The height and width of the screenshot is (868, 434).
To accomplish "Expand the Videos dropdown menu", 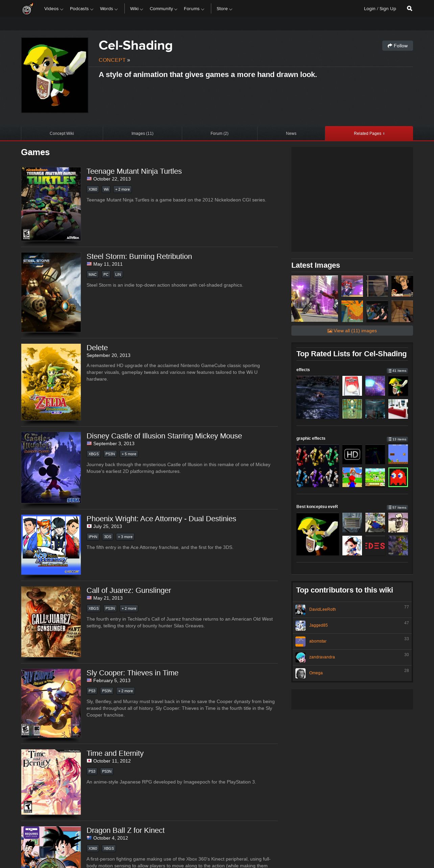I will point(53,9).
